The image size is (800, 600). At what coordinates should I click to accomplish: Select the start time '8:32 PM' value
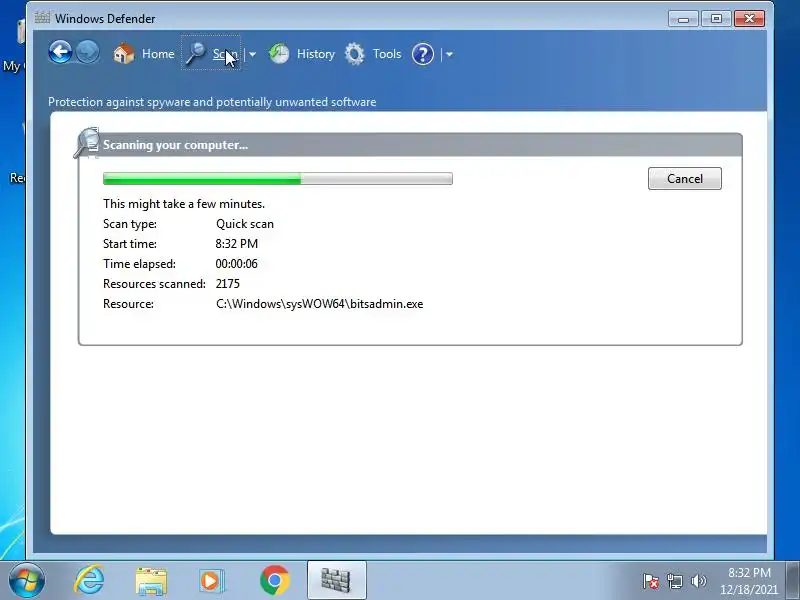coord(237,244)
